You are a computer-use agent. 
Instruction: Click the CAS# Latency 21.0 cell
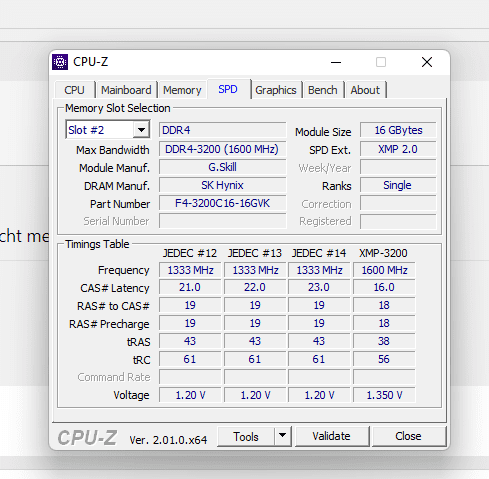[x=190, y=287]
